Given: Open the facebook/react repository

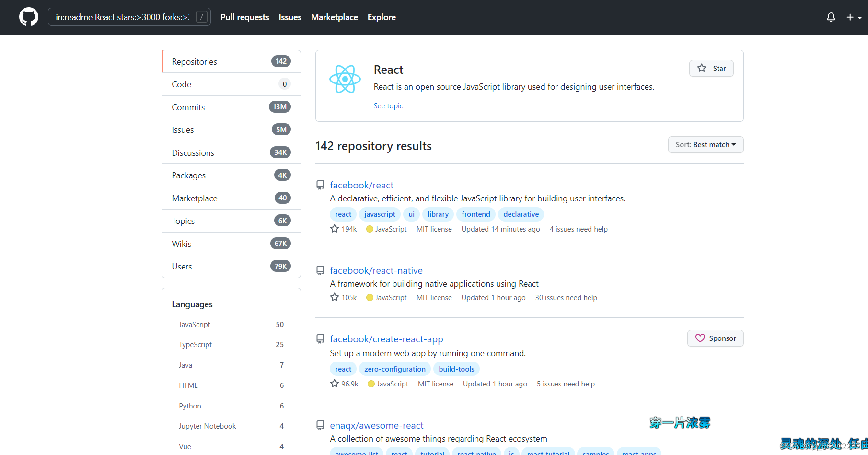Looking at the screenshot, I should click(x=362, y=185).
